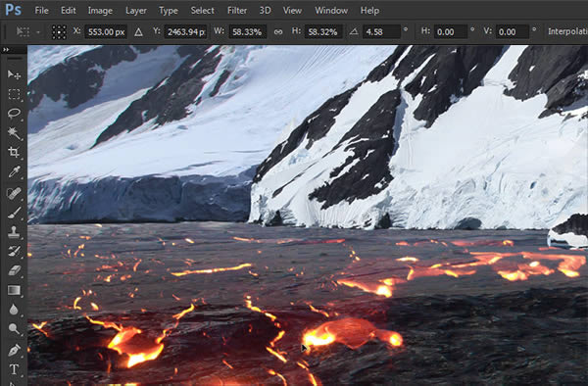The image size is (588, 386).
Task: Open the 3D menu
Action: pyautogui.click(x=266, y=11)
